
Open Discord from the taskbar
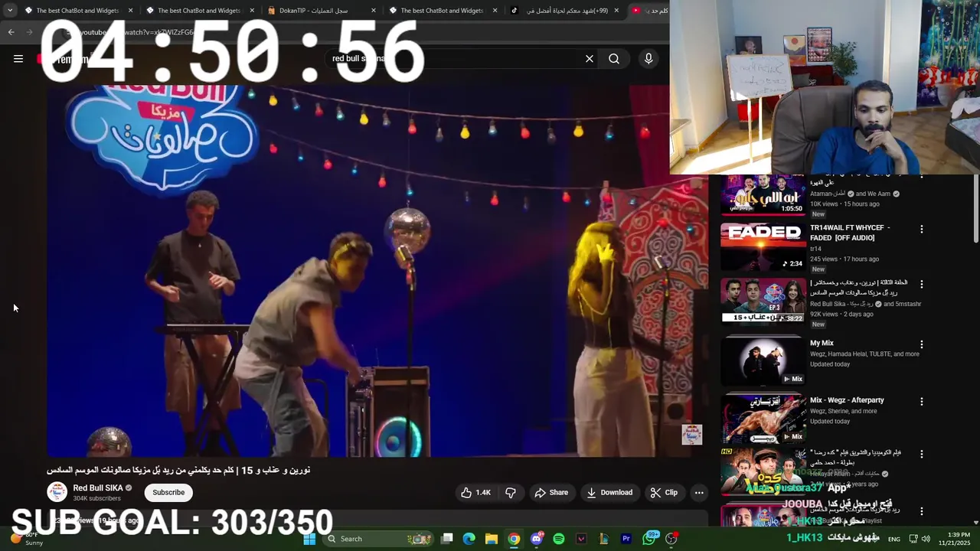point(537,539)
